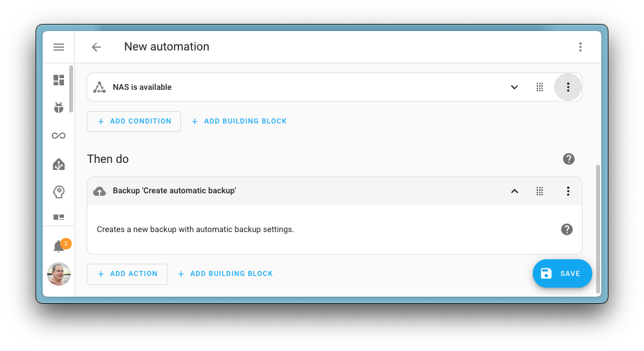Open the hamburger sidebar menu

59,47
